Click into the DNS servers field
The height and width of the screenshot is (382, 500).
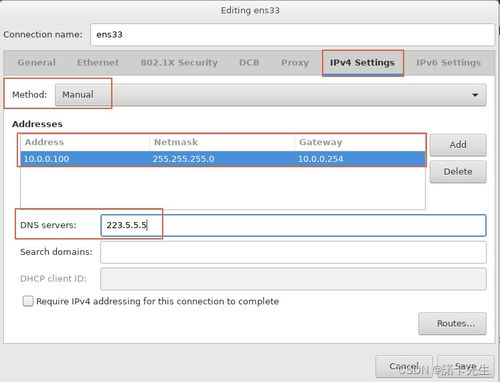click(293, 225)
